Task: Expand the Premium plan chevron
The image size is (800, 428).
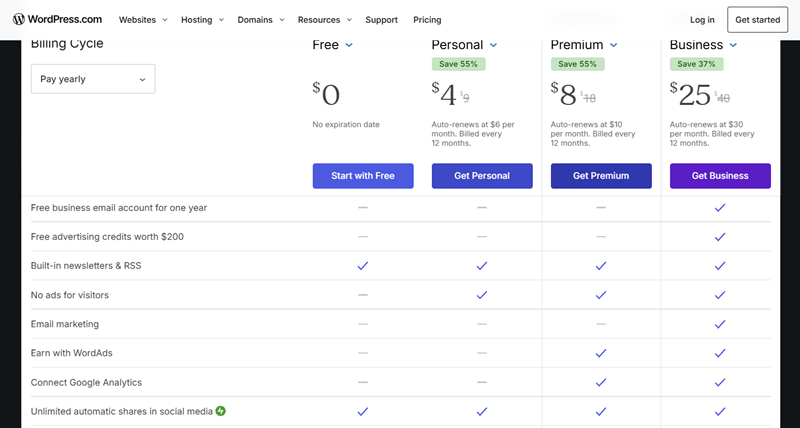Action: coord(614,45)
